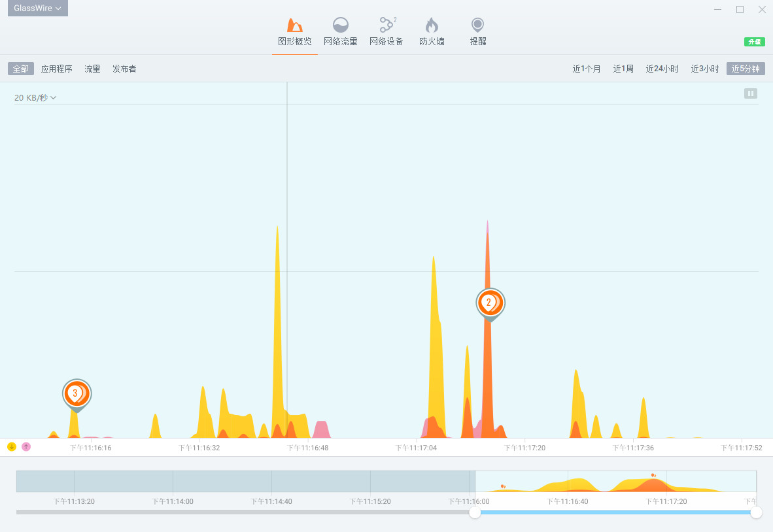The image size is (773, 532).
Task: Select the 全部 filter tab
Action: coord(21,69)
